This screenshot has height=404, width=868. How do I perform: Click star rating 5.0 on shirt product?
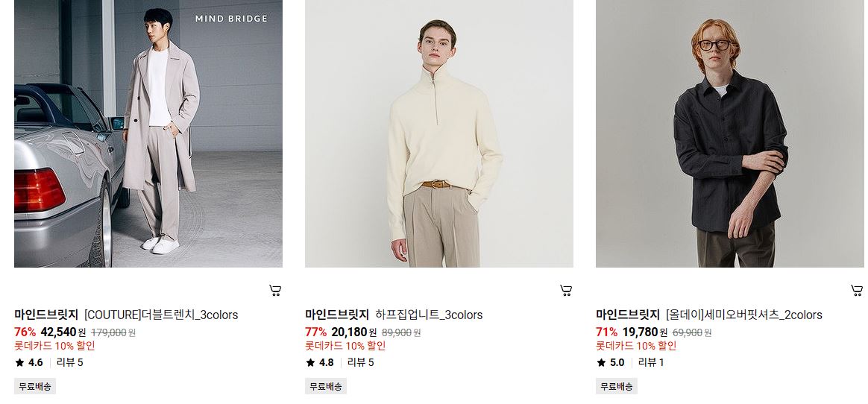click(611, 362)
